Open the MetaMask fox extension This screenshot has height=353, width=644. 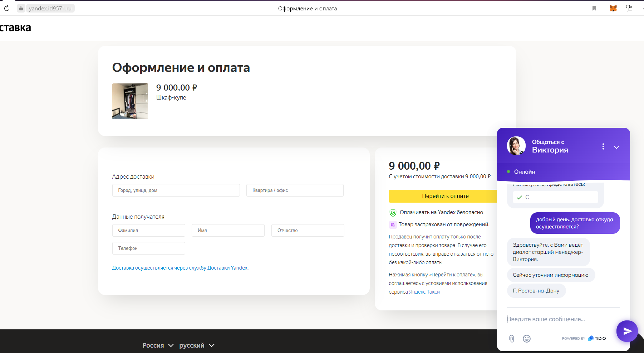(613, 8)
